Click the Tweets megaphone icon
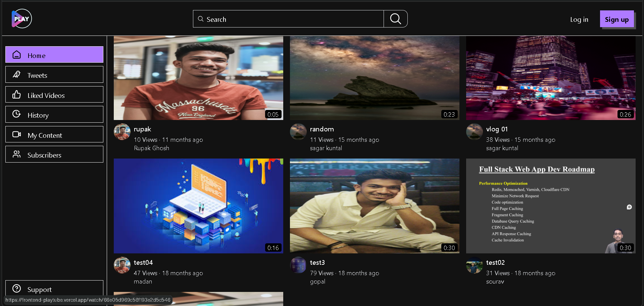The image size is (644, 306). (16, 74)
